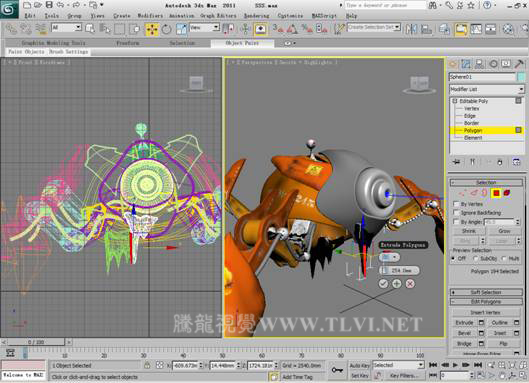Toggle the 3D Snaps icon
Image resolution: width=529 pixels, height=383 pixels.
[278, 29]
